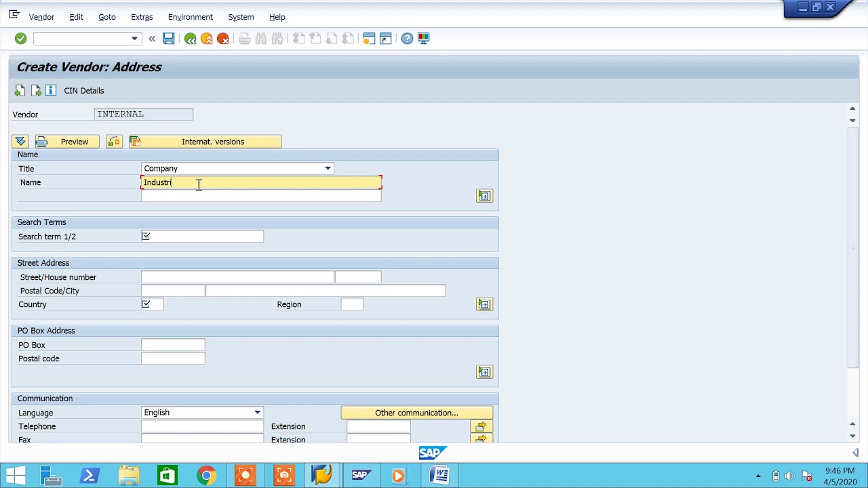Click the Create New Session icon
The width and height of the screenshot is (868, 488).
[369, 39]
